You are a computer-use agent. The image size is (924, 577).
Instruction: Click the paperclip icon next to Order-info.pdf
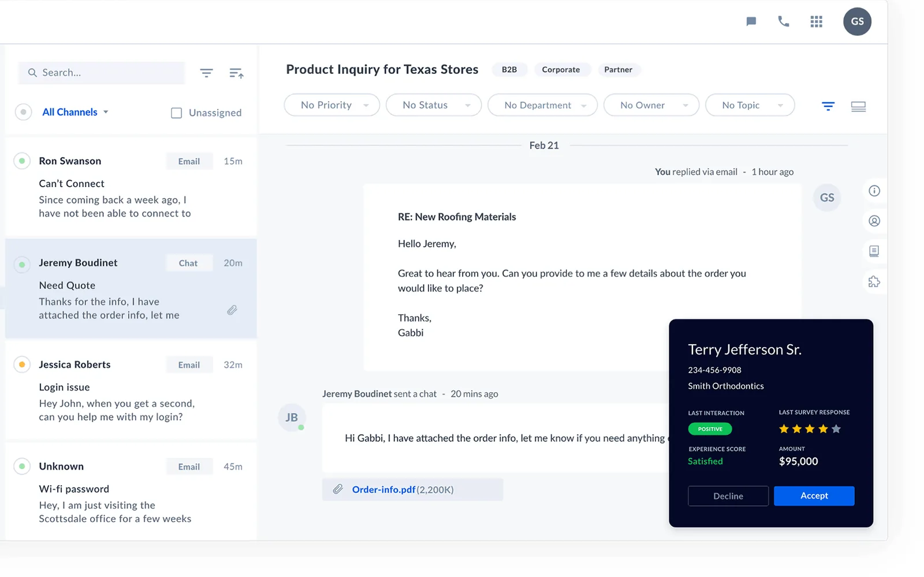point(338,489)
